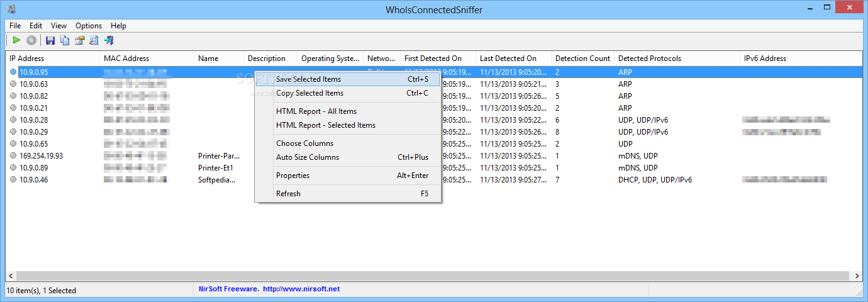
Task: Choose Copy Selected Items in context menu
Action: 348,93
